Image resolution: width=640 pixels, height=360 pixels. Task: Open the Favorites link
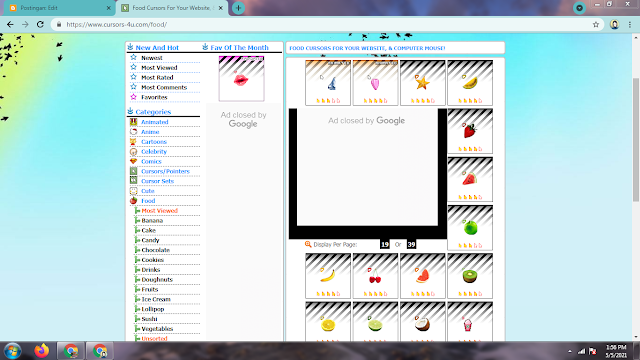click(154, 97)
